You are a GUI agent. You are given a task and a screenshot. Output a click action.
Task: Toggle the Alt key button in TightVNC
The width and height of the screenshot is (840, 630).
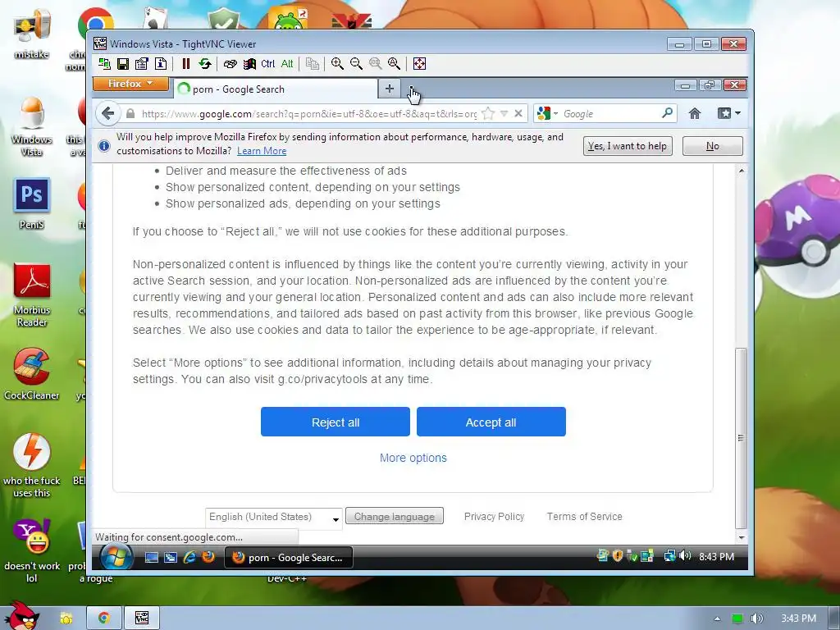(287, 64)
